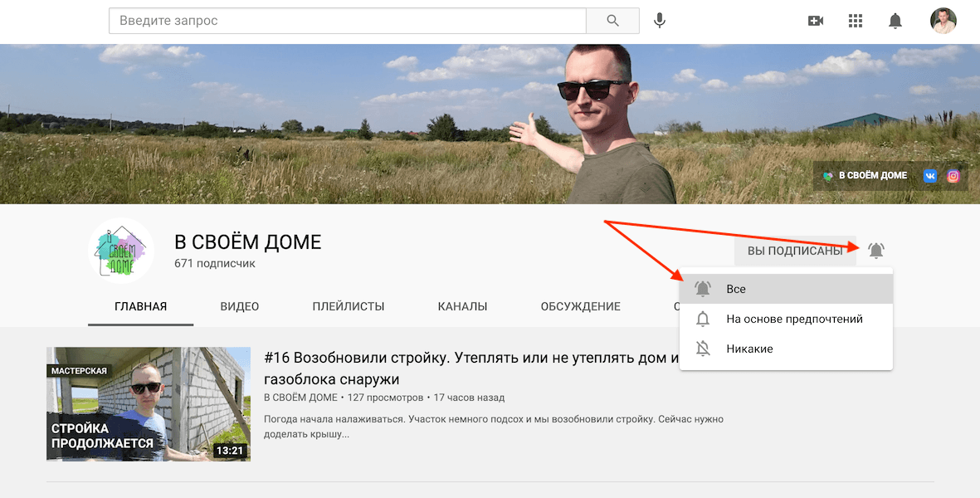Switch to the ВИДЕО tab
This screenshot has width=980, height=498.
click(x=239, y=305)
